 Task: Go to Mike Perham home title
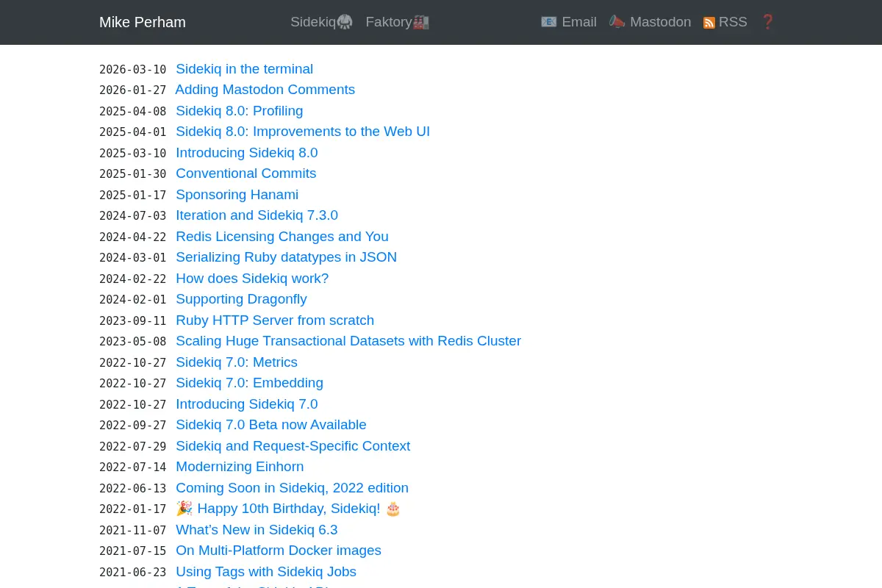(x=143, y=22)
